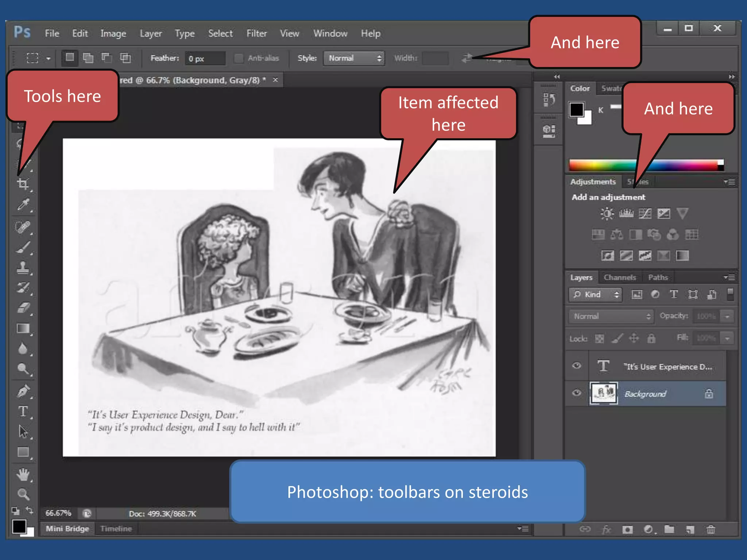Toggle type layer filter in Layers
Viewport: 747px width, 560px height.
pyautogui.click(x=674, y=294)
